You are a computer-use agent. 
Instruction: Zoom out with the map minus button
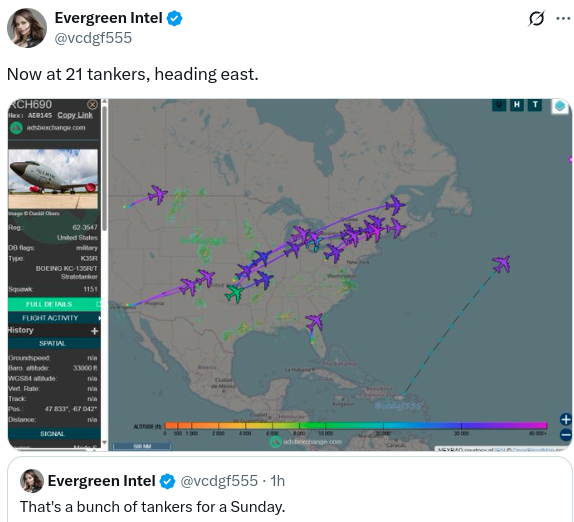[x=566, y=435]
